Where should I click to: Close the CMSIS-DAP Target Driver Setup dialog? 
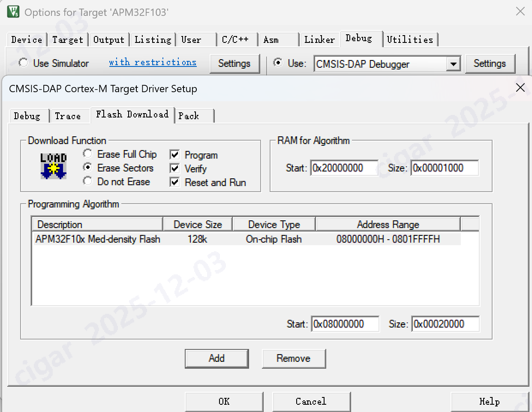click(x=520, y=88)
